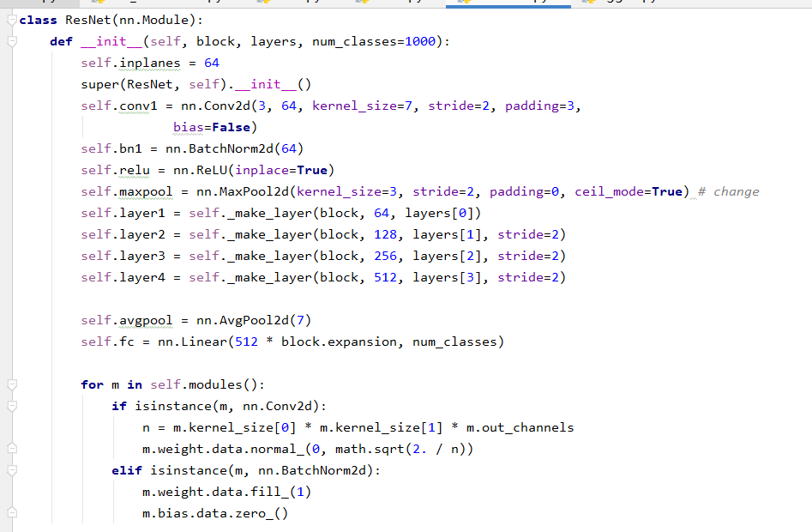Collapse the class ResNet code block
The width and height of the screenshot is (812, 532).
point(12,21)
